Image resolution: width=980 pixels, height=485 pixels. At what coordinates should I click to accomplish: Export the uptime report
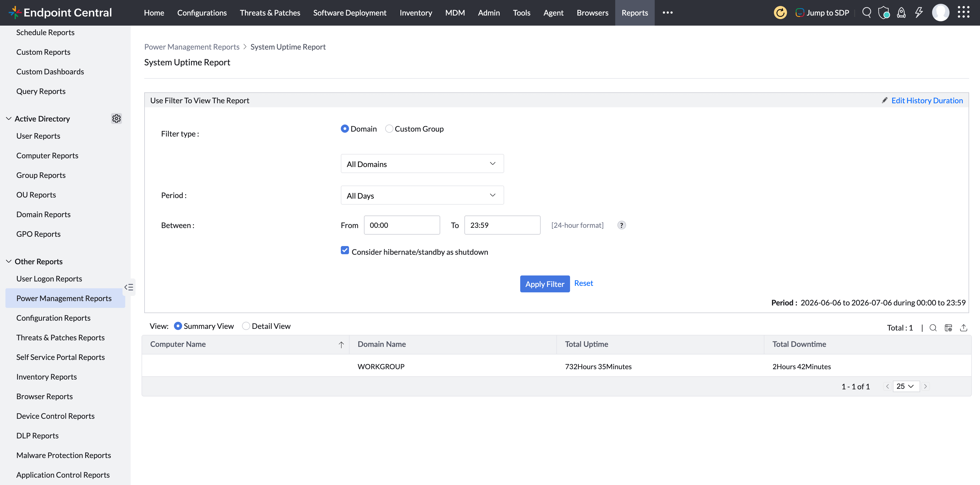click(964, 328)
